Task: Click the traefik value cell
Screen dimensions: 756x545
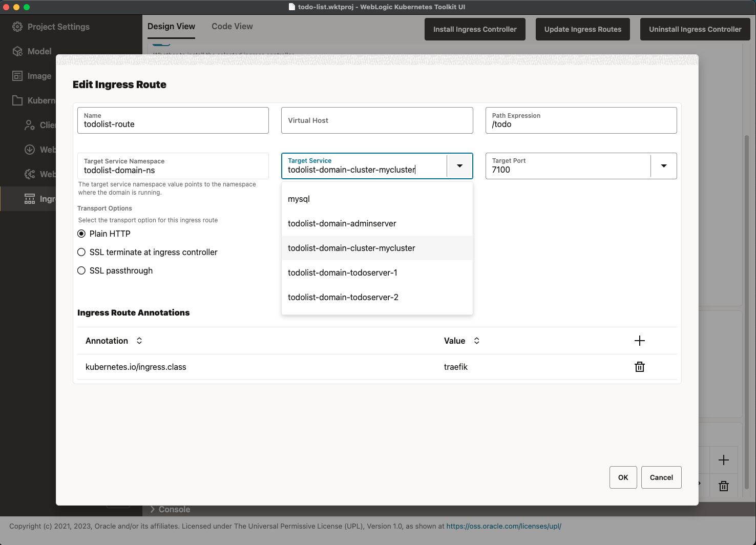Action: coord(456,367)
